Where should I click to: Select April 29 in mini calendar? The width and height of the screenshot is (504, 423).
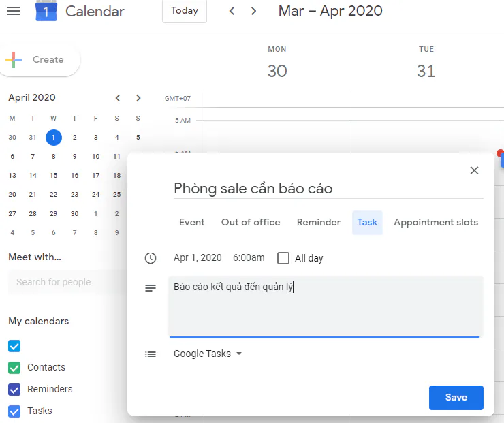tap(54, 214)
